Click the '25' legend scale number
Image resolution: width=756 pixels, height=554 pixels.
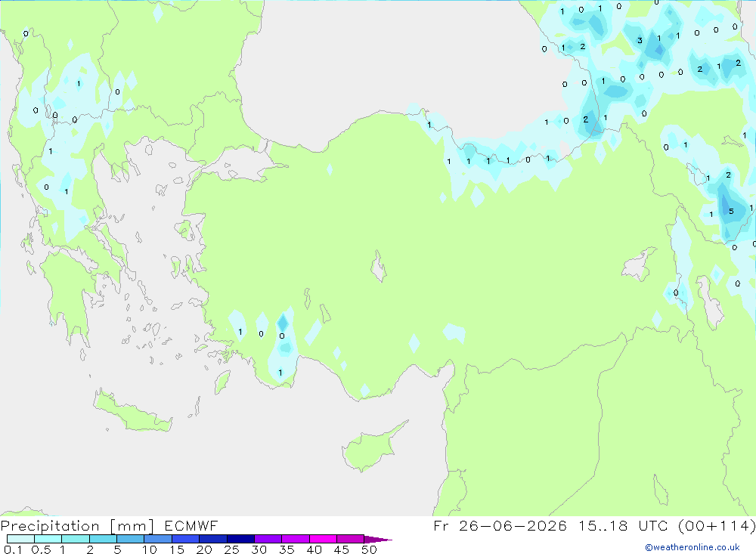(x=232, y=549)
